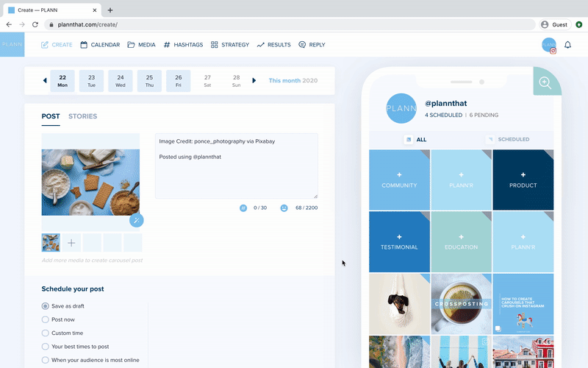Click the green extension icon
This screenshot has height=368, width=588.
[579, 24]
